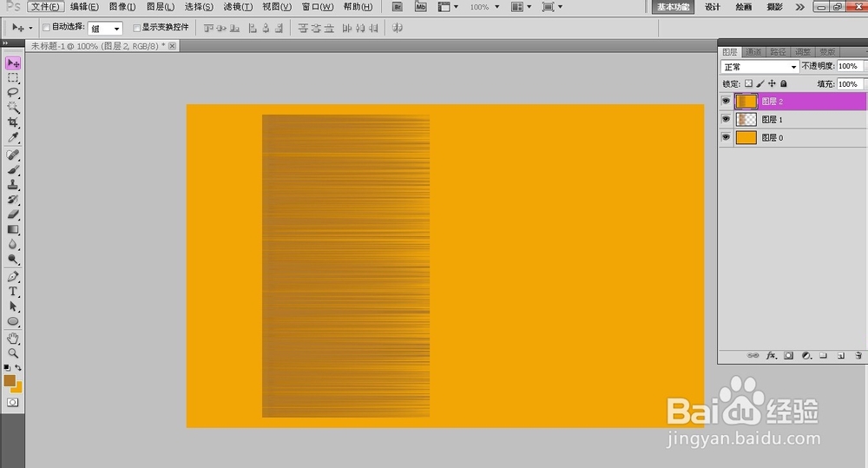Image resolution: width=868 pixels, height=468 pixels.
Task: Select the Clone Stamp tool
Action: coord(13,185)
